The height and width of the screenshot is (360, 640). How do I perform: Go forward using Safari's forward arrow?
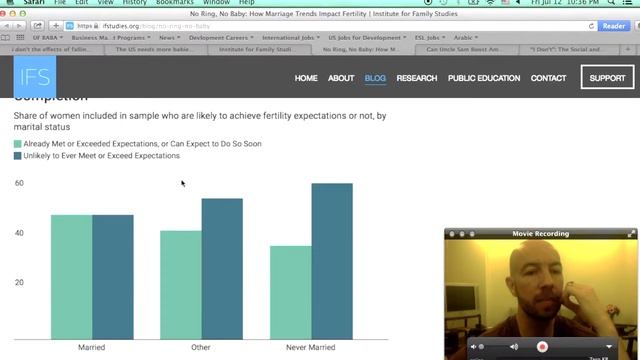coord(19,26)
